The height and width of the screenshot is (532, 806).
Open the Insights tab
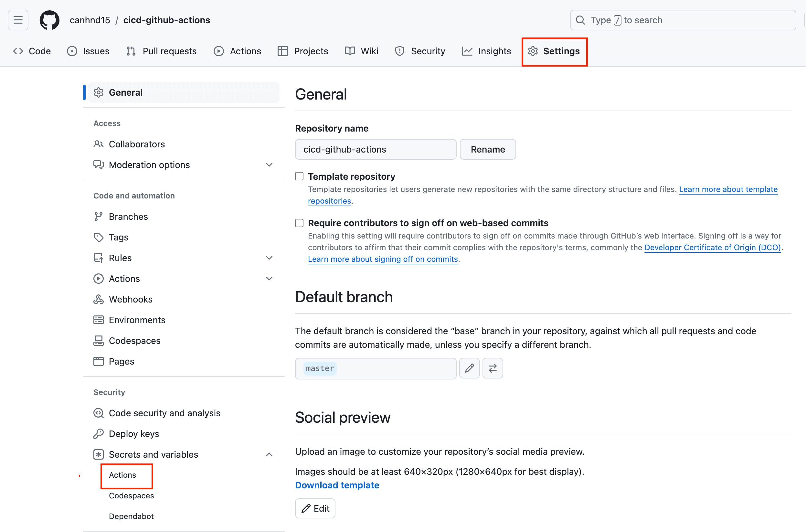[486, 51]
